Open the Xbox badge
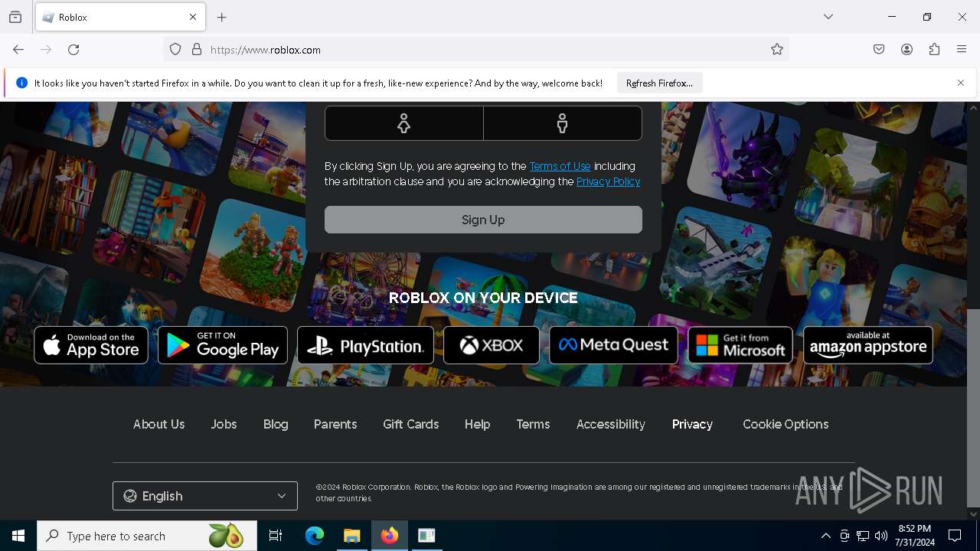This screenshot has width=980, height=551. point(492,345)
